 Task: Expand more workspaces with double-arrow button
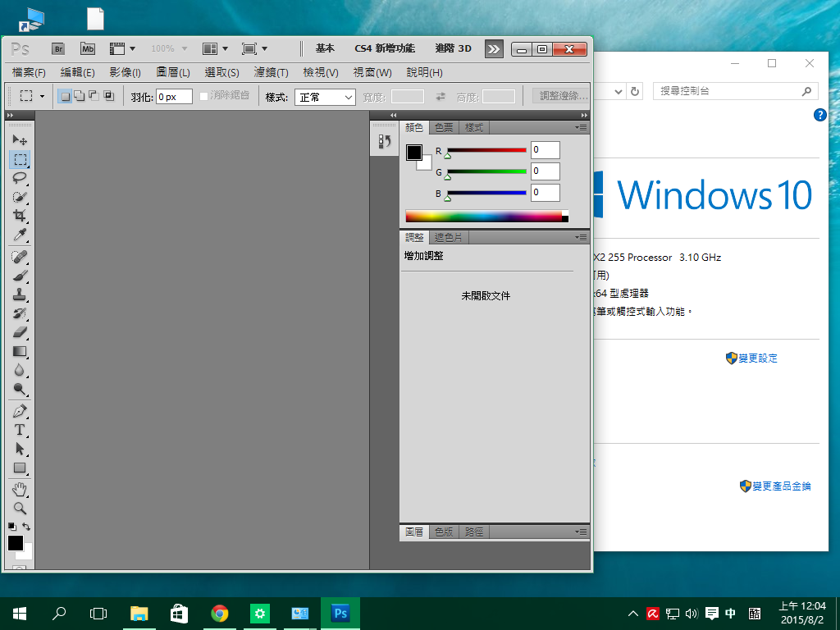coord(493,48)
